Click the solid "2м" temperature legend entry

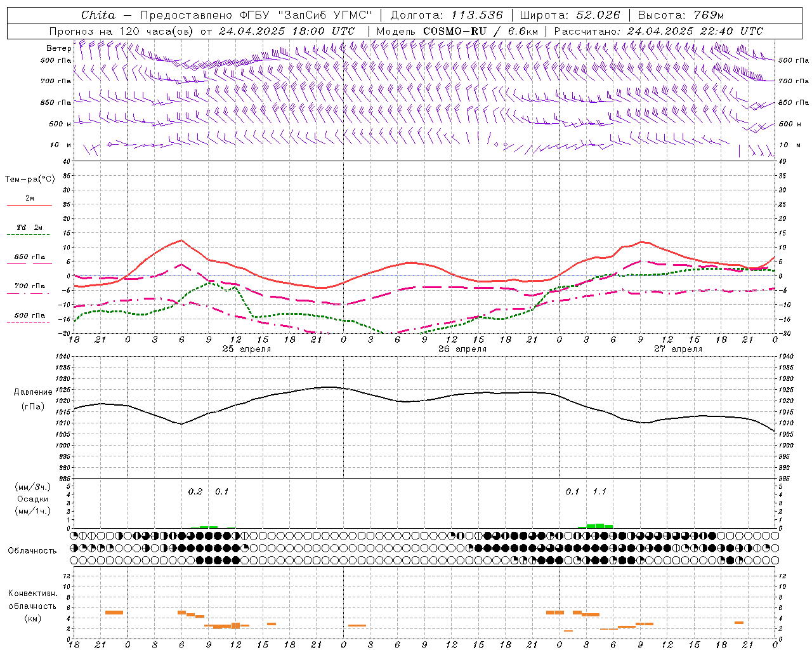tap(30, 199)
